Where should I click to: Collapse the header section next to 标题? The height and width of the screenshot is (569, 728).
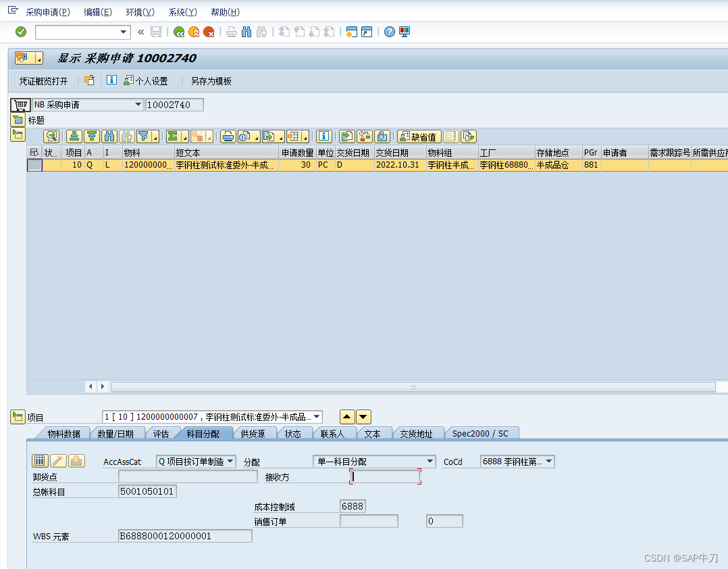[18, 120]
